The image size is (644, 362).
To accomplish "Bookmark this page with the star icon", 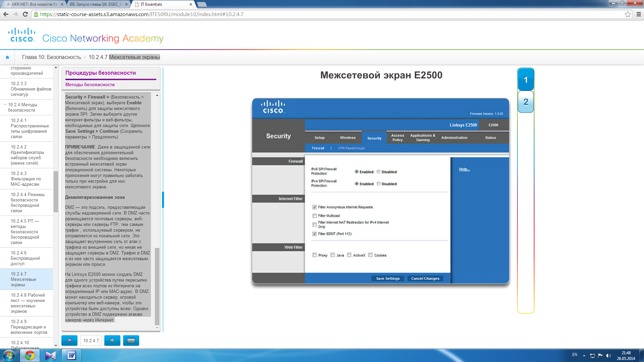I will [628, 14].
